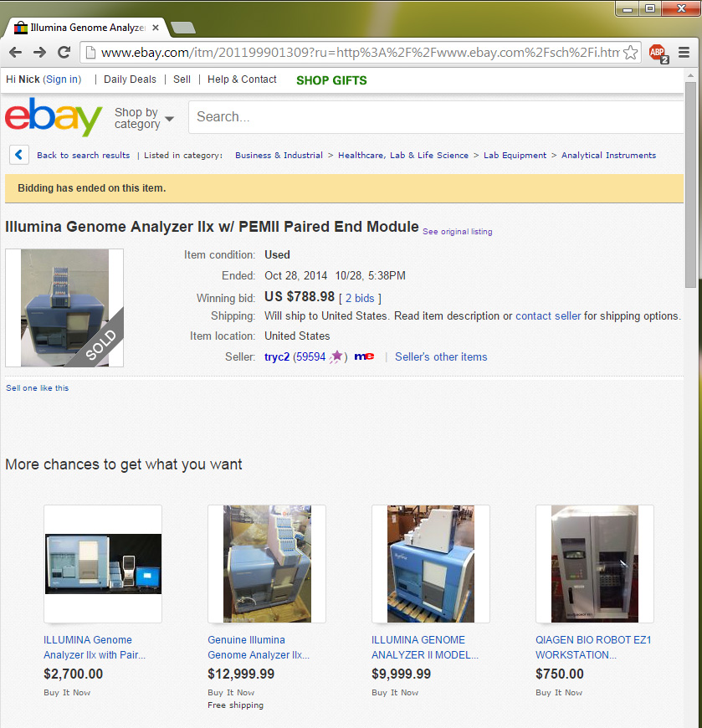Image resolution: width=702 pixels, height=728 pixels.
Task: Open the Adblock Plus extension icon
Action: [658, 54]
